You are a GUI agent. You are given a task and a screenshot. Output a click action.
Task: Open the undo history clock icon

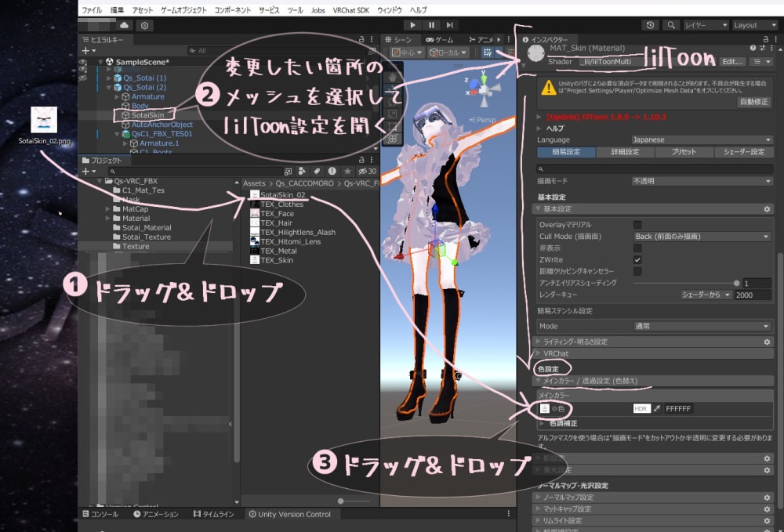pyautogui.click(x=650, y=25)
